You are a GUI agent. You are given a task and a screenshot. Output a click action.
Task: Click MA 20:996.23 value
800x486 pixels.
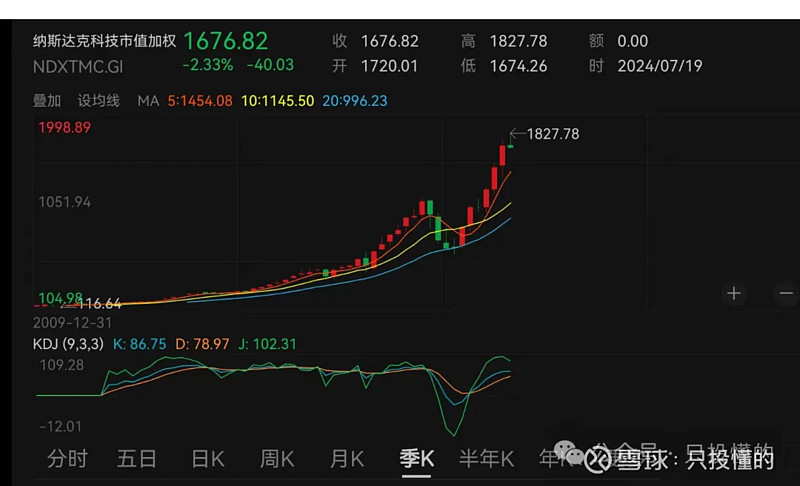coord(355,101)
